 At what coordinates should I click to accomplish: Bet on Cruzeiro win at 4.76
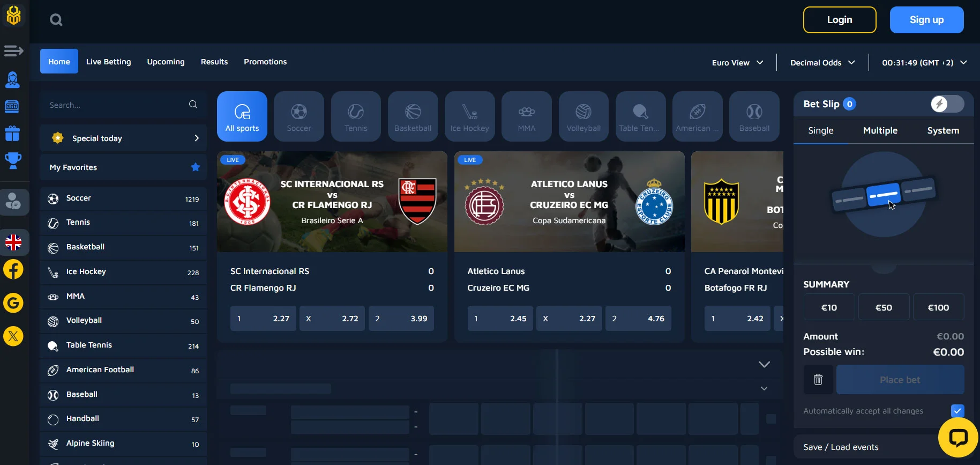coord(638,319)
